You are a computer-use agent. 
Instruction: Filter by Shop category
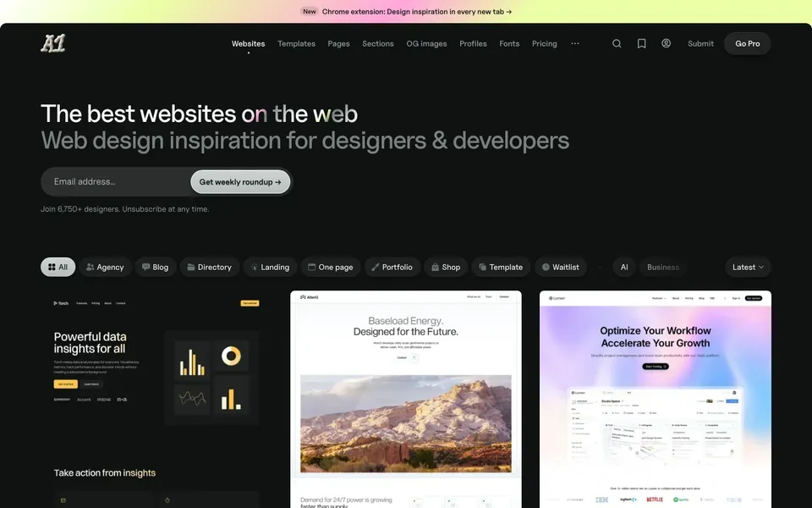(x=446, y=267)
